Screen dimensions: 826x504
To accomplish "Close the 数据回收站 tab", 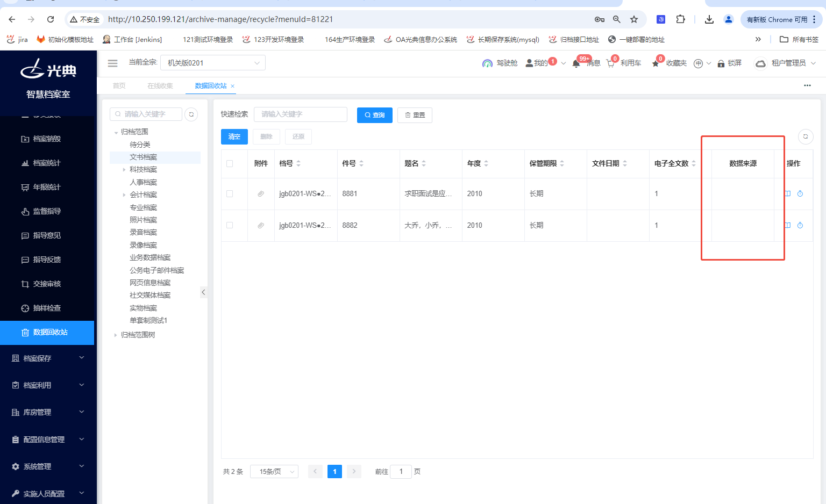I will click(x=232, y=86).
